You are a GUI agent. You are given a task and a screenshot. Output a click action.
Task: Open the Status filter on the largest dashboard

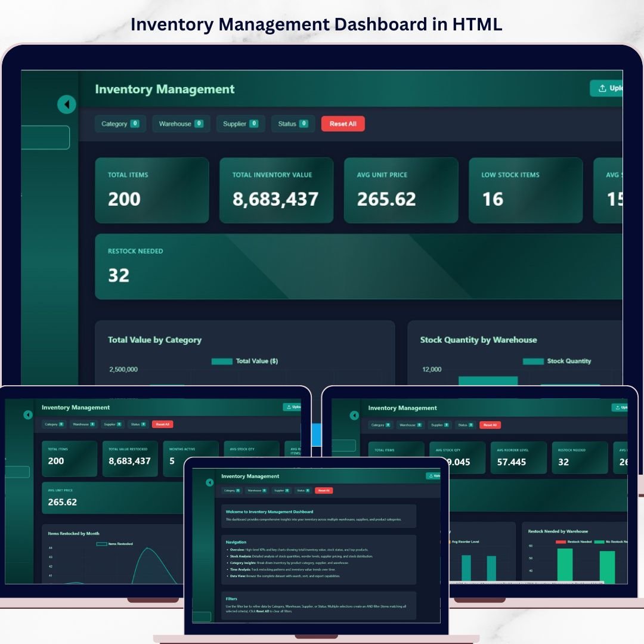coord(293,124)
